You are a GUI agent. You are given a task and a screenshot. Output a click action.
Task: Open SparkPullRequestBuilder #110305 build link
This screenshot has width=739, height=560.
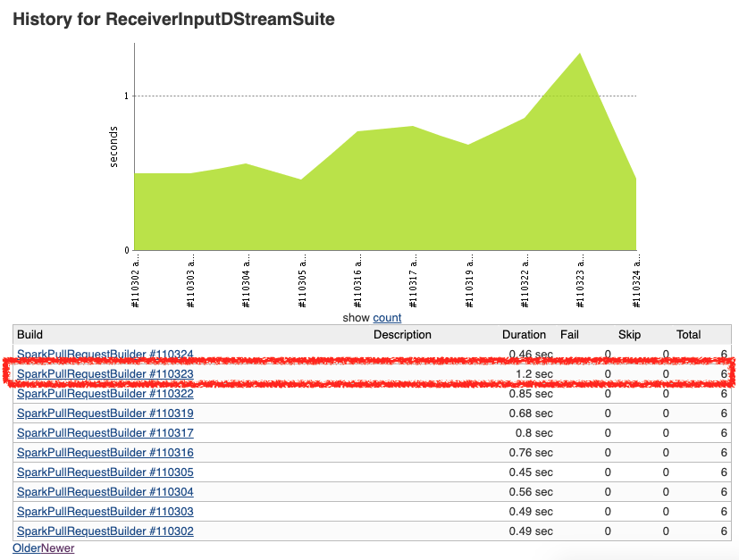coord(105,472)
